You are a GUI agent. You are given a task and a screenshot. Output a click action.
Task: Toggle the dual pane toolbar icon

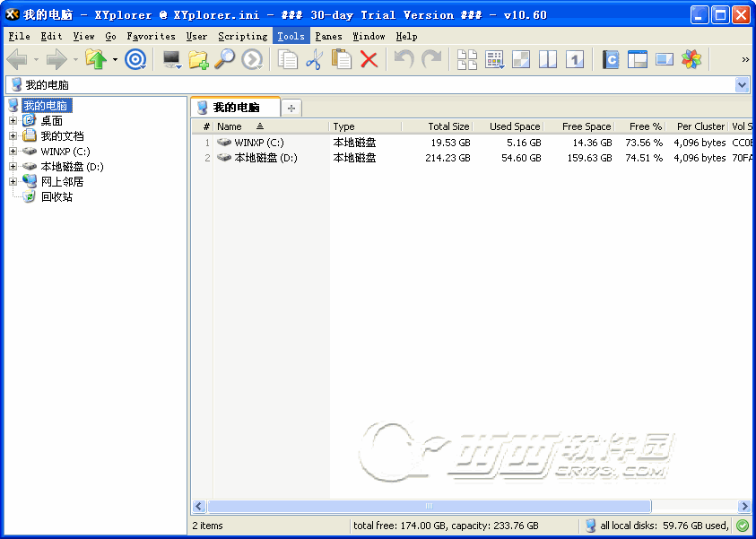(x=548, y=60)
